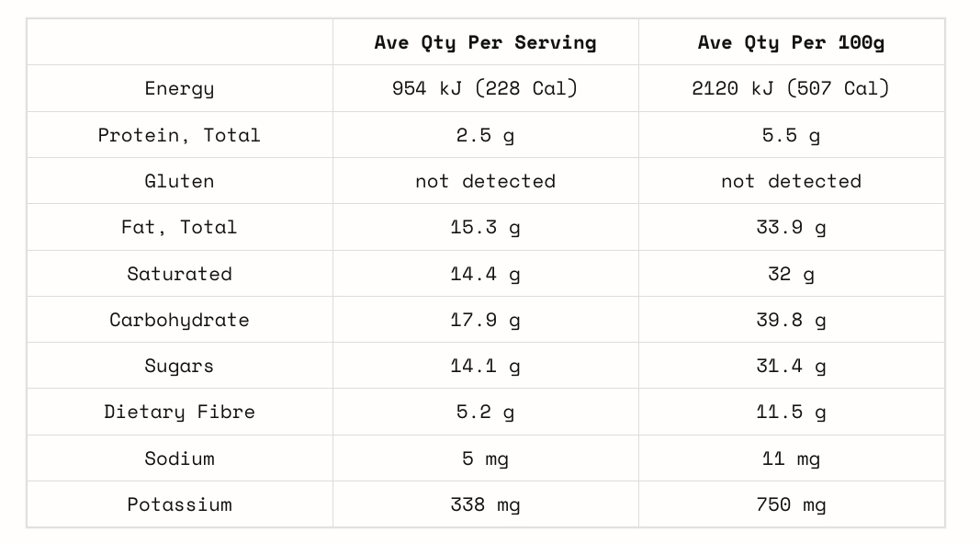Image resolution: width=980 pixels, height=543 pixels.
Task: Select the Gluten row label
Action: (x=179, y=181)
